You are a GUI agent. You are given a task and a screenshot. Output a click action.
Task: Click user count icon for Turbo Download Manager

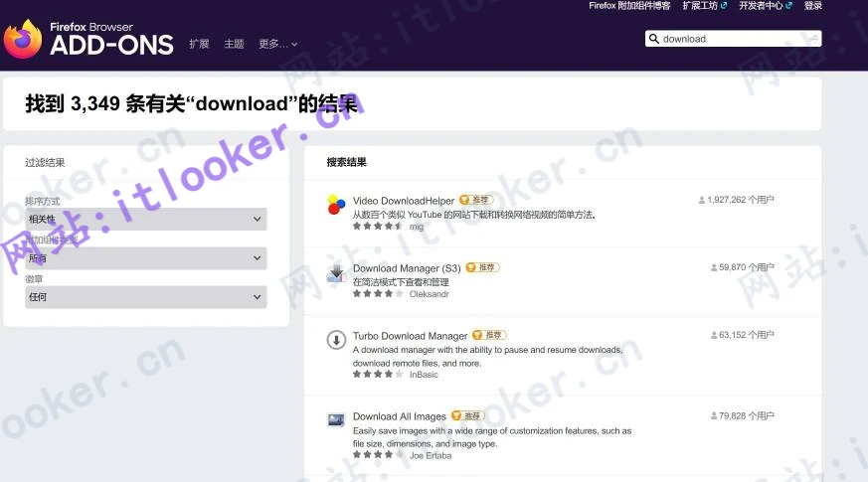click(x=714, y=335)
